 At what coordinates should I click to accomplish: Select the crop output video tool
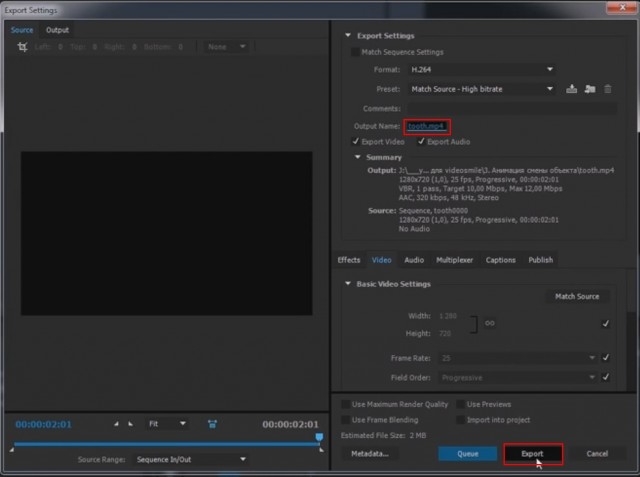[x=22, y=47]
